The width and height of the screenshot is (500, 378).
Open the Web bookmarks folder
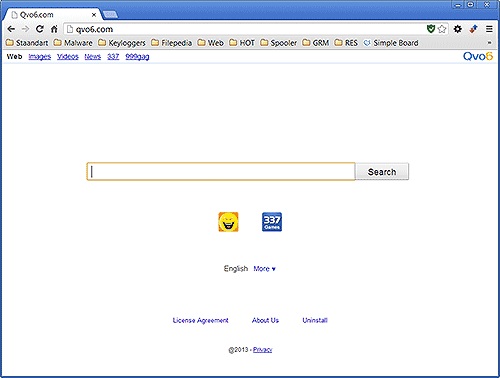tap(210, 43)
